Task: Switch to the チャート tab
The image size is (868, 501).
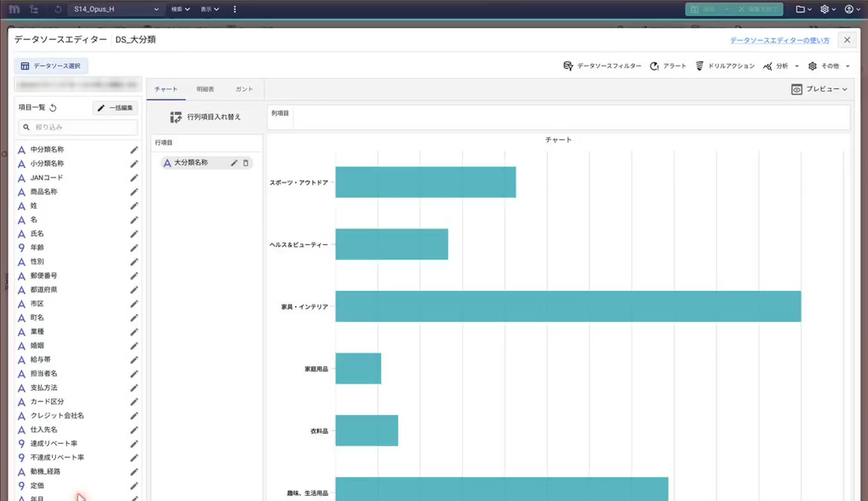Action: (x=166, y=89)
